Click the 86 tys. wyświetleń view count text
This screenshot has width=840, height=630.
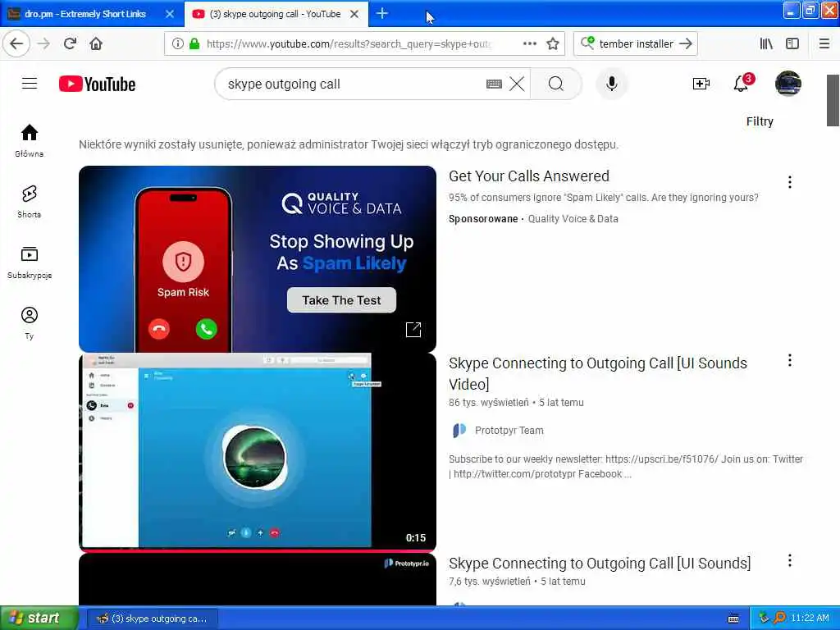coord(489,402)
